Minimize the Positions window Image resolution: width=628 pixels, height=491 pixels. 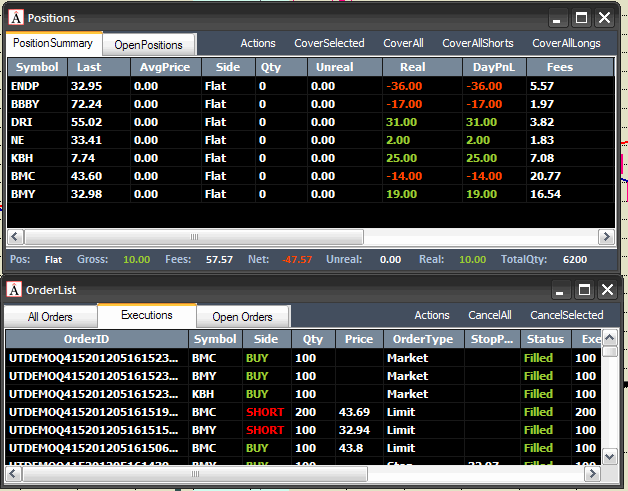pyautogui.click(x=556, y=18)
